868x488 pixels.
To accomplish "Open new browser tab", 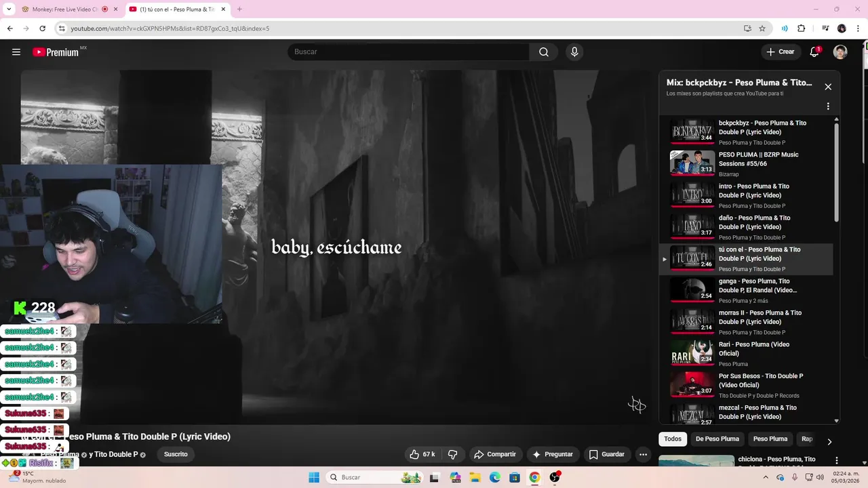I will (239, 9).
